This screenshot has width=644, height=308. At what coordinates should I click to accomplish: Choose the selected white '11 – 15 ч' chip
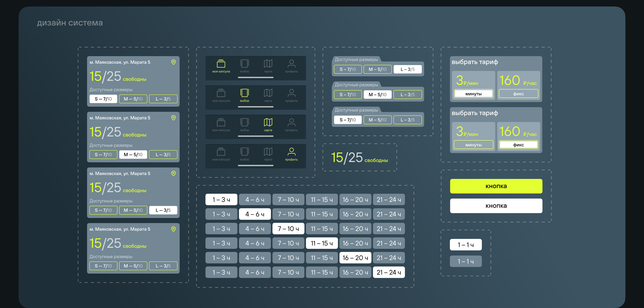click(322, 243)
